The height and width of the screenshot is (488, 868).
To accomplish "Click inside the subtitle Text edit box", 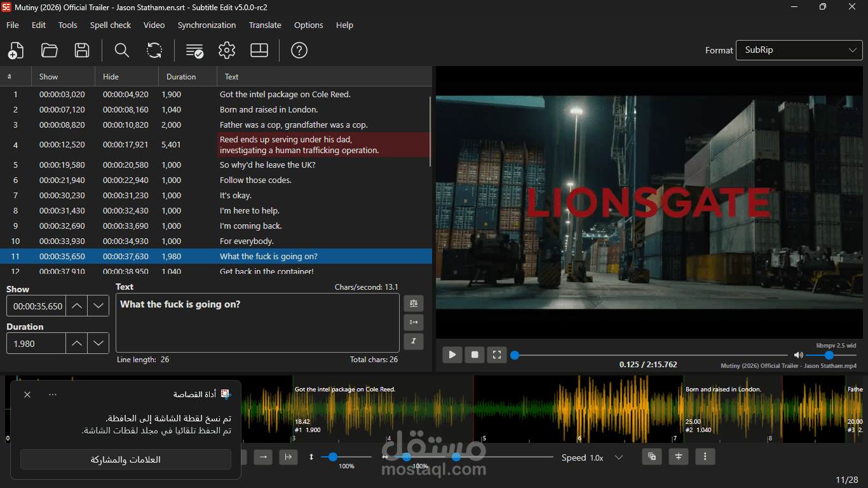I will (257, 323).
